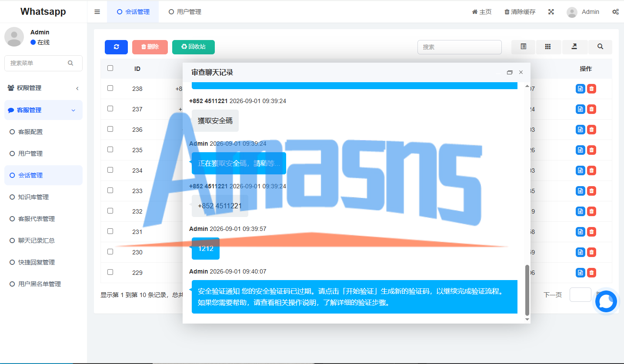Click 清除缓存 in the header
Screen dimensions: 624x364
click(x=520, y=12)
